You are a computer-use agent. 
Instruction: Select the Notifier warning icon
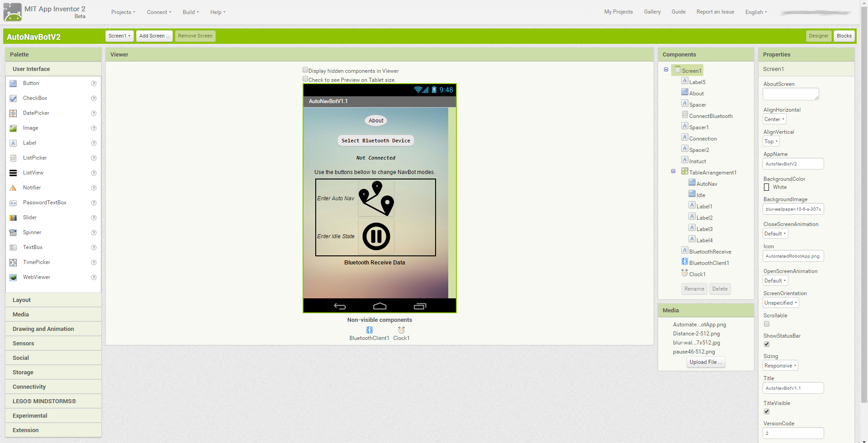(13, 188)
